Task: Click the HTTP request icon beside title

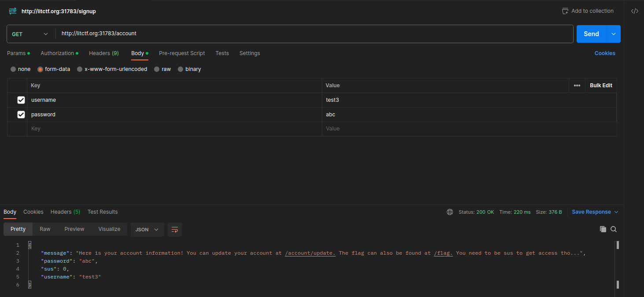Action: tap(13, 11)
